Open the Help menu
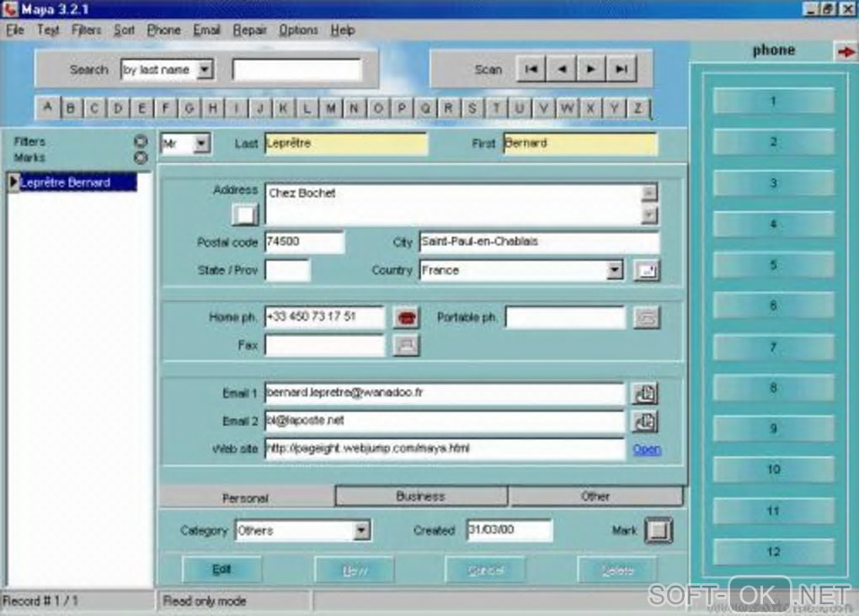The image size is (859, 616). tap(343, 30)
